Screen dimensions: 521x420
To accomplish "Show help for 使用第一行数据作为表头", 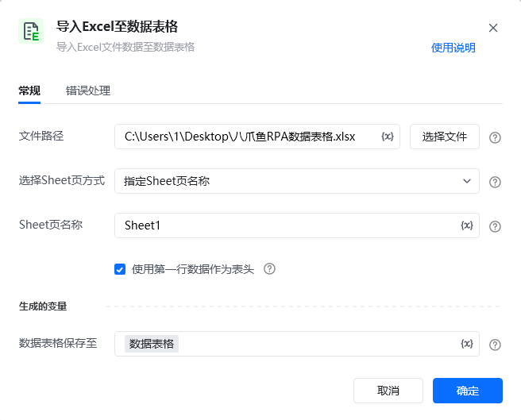I will [269, 269].
